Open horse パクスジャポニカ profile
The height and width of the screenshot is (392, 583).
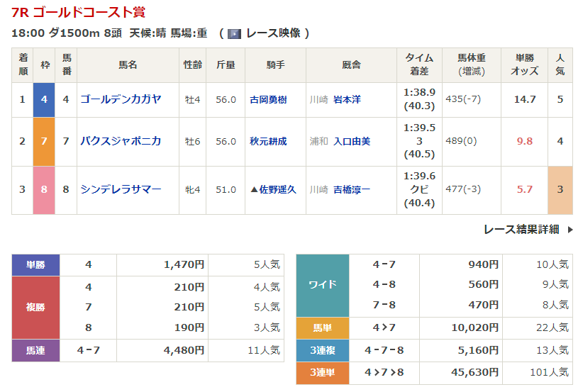[x=121, y=141]
